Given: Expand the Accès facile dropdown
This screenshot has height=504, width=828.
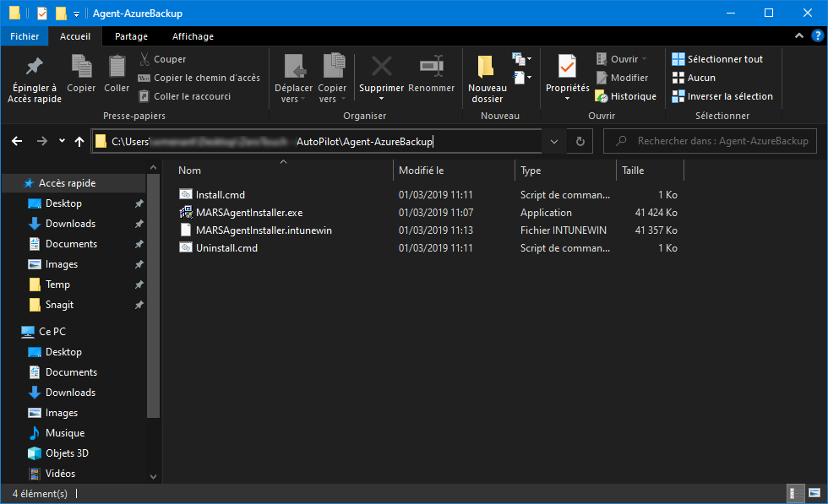Looking at the screenshot, I should tap(522, 78).
